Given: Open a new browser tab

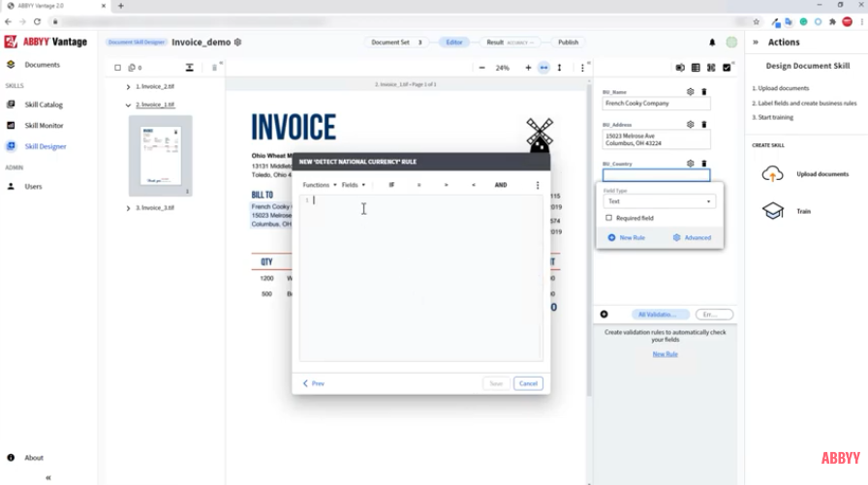Looking at the screenshot, I should [x=121, y=6].
